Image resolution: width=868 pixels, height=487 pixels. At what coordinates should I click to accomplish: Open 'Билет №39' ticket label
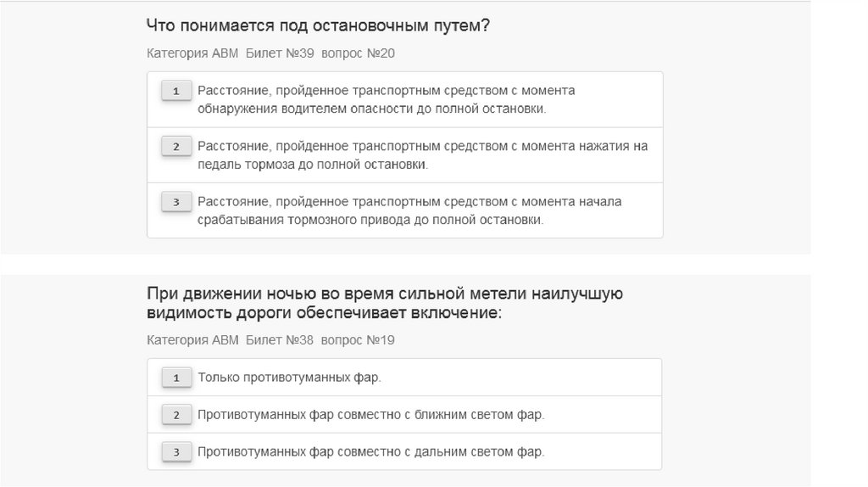pyautogui.click(x=280, y=53)
